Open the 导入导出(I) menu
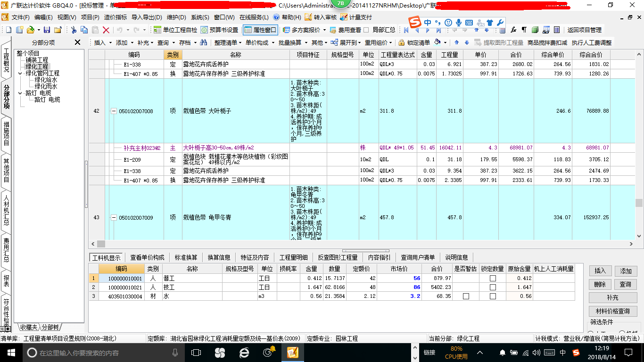 [x=147, y=17]
